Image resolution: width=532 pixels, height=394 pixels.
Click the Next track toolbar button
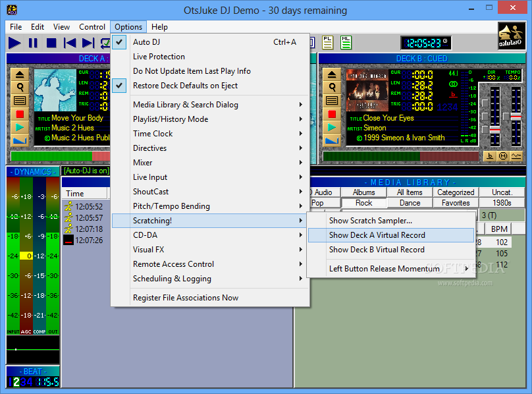click(88, 43)
